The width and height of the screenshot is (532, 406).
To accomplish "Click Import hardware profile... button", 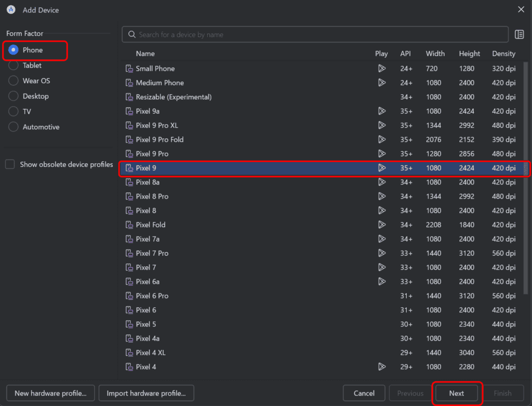I will click(x=146, y=393).
